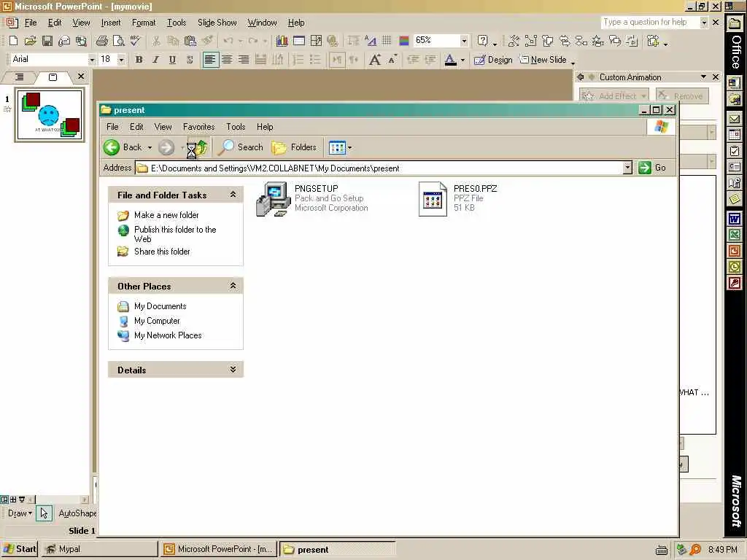Run the spelling check icon

[x=135, y=41]
